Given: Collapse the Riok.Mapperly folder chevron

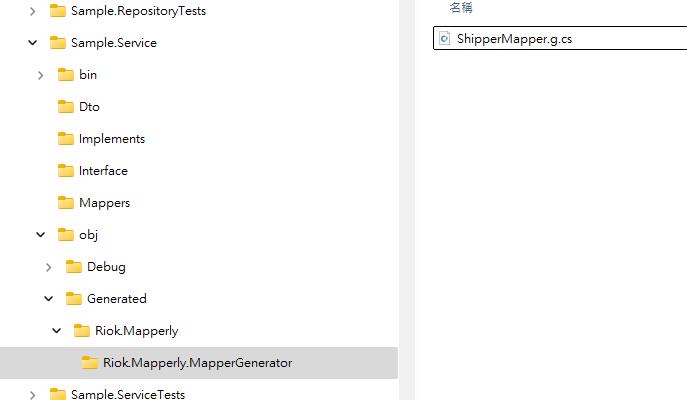Looking at the screenshot, I should [57, 331].
